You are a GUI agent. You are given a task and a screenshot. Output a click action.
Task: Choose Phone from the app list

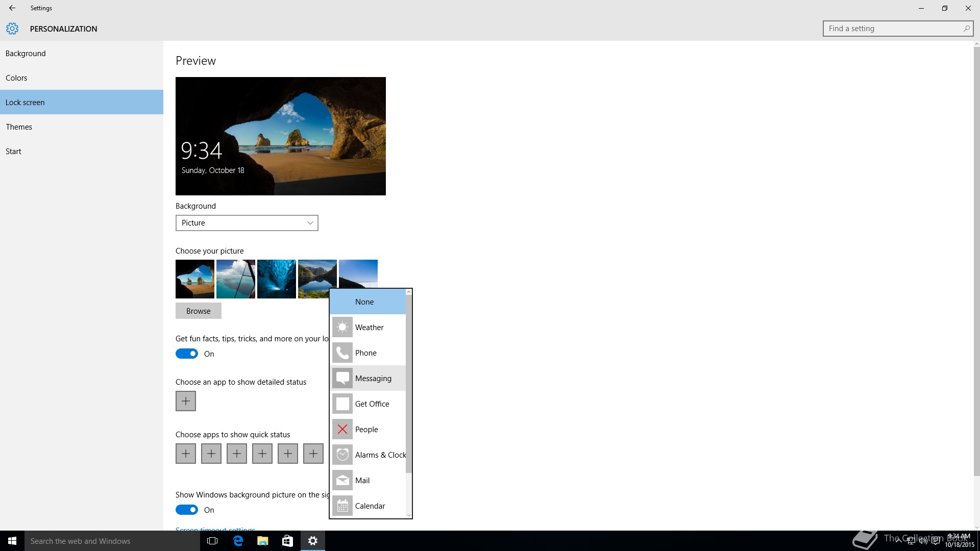367,353
